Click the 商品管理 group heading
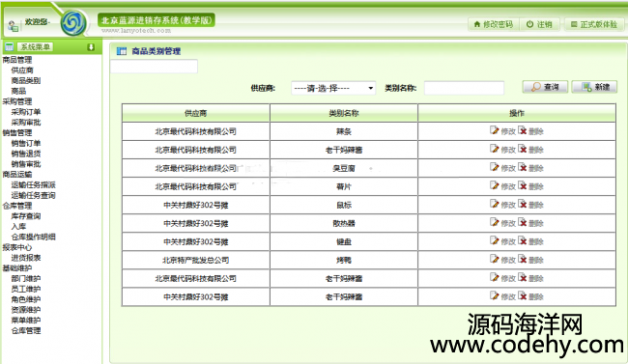Image resolution: width=628 pixels, height=364 pixels. click(17, 60)
